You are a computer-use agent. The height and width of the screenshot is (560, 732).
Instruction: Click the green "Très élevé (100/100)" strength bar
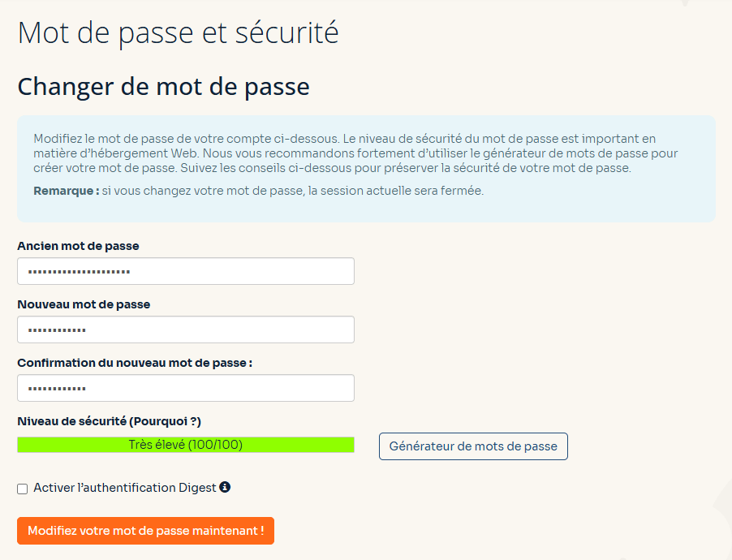(185, 445)
